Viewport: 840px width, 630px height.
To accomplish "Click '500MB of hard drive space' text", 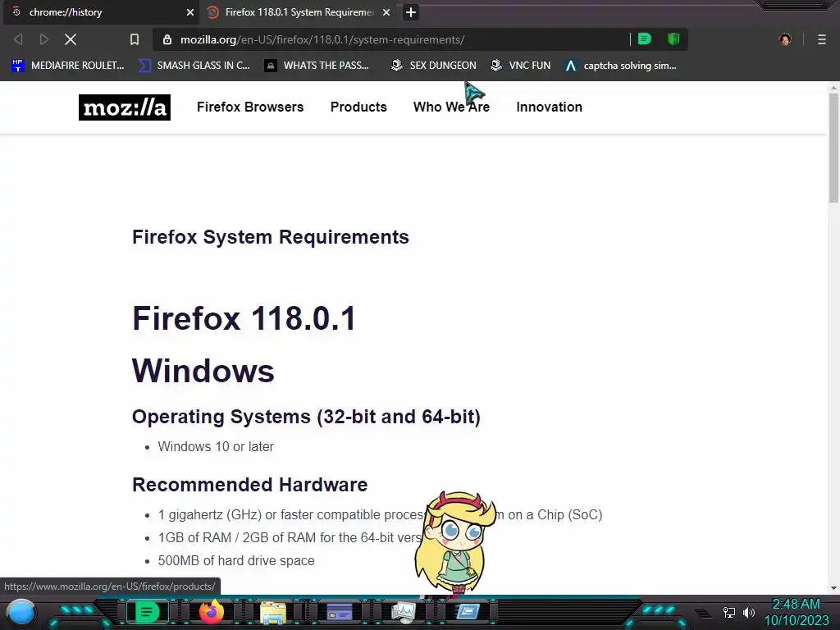I will (236, 561).
